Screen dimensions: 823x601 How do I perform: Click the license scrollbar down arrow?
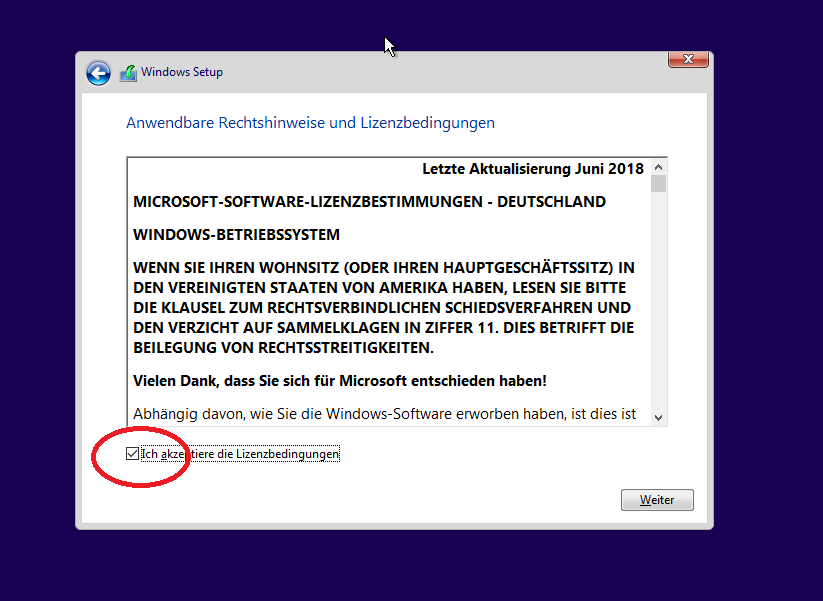(x=658, y=418)
